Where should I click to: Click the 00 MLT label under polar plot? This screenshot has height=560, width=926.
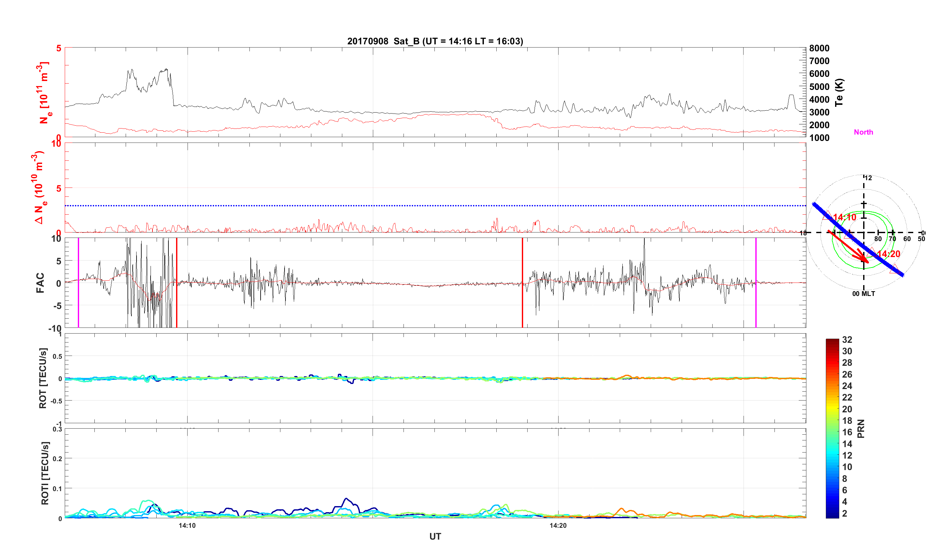tap(863, 293)
